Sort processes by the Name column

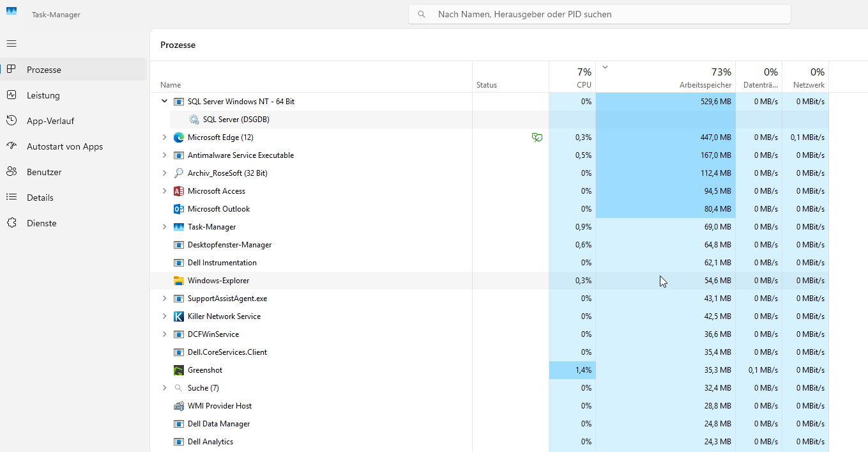pyautogui.click(x=311, y=77)
